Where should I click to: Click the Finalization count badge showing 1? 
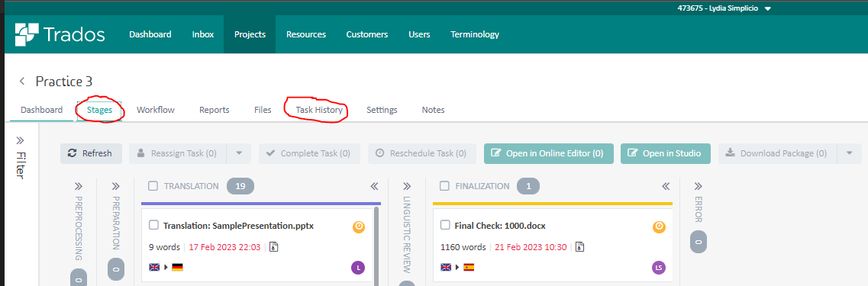(x=528, y=186)
